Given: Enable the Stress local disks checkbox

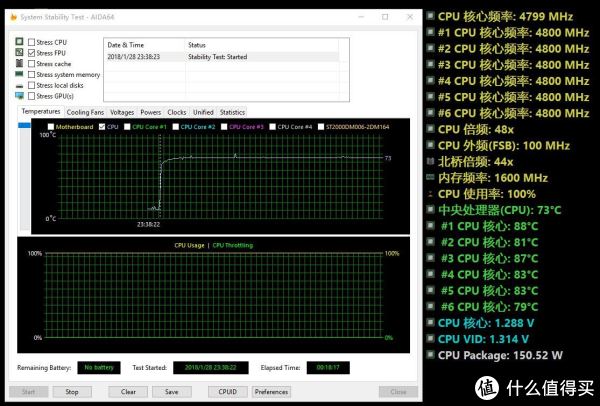Looking at the screenshot, I should [31, 85].
